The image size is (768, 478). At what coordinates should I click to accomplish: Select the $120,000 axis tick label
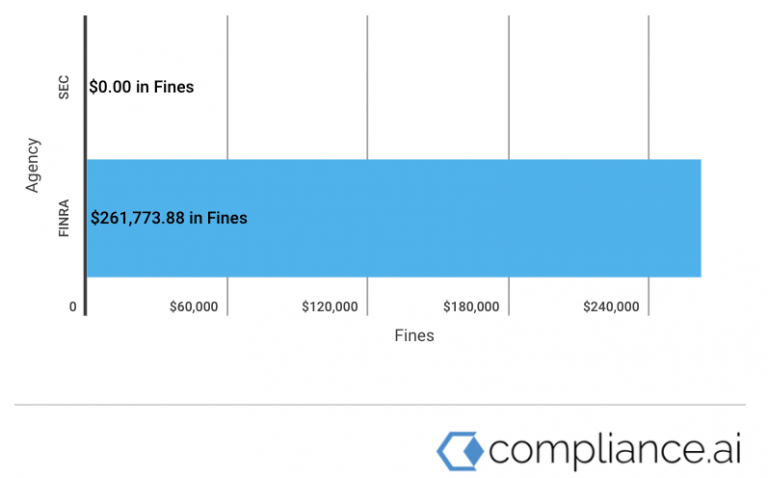[330, 307]
